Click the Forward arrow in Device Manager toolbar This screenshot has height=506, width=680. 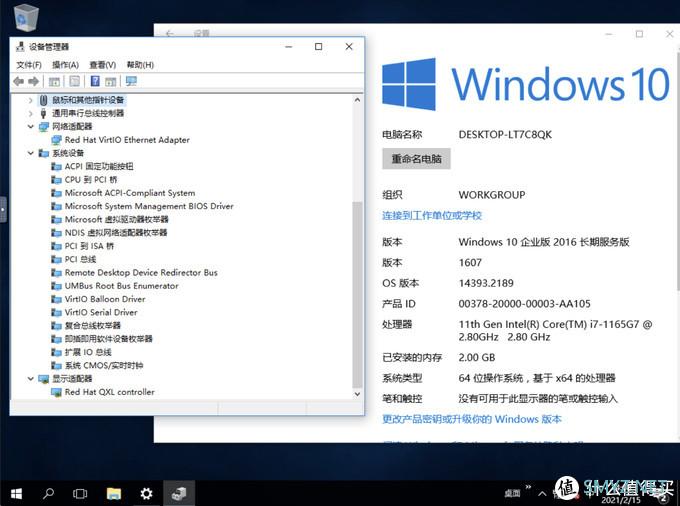coord(33,81)
